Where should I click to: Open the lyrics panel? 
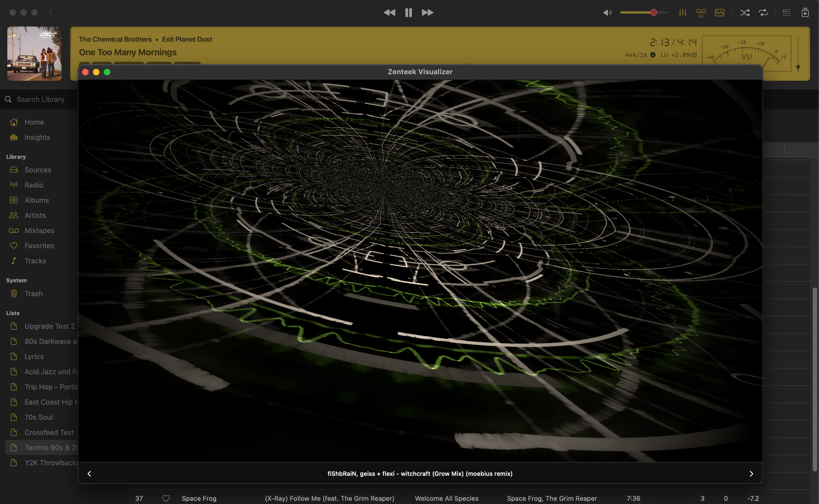coord(786,13)
